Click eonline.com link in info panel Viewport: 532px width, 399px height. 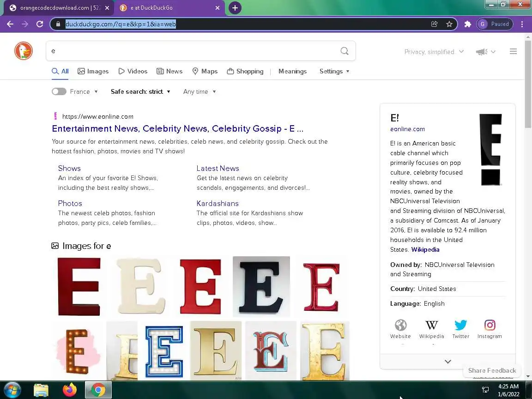click(407, 129)
